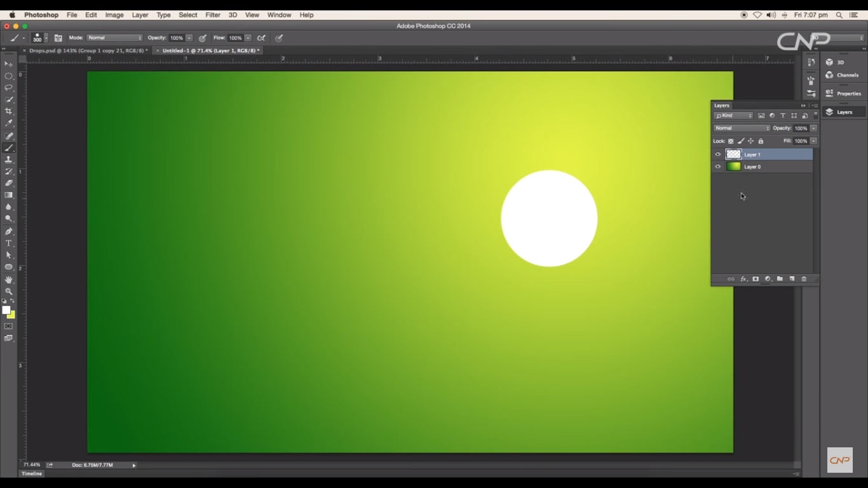
Task: Select the Blur tool
Action: tap(9, 207)
